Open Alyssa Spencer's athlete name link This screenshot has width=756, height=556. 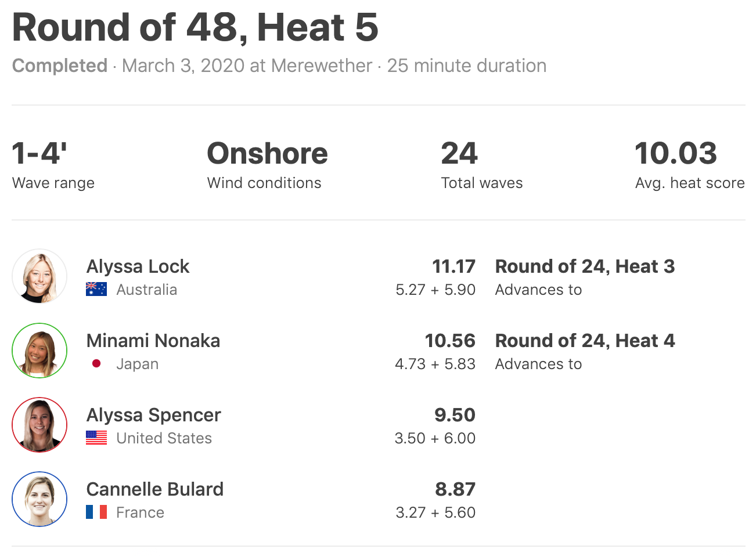click(153, 415)
